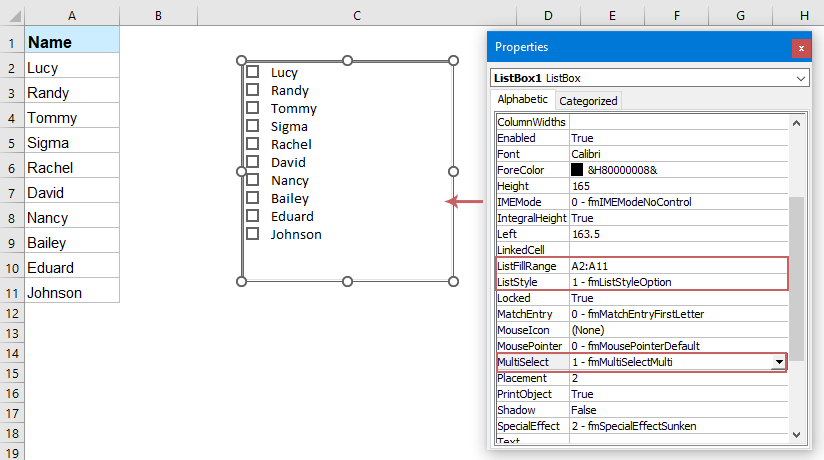Open the ListBox1 object dropdown

click(801, 78)
